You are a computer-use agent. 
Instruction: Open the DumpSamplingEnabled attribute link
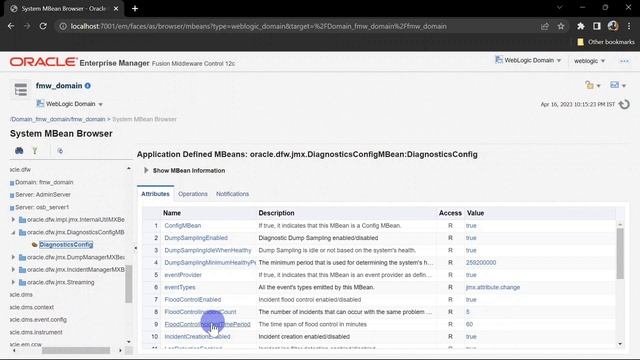coord(196,238)
